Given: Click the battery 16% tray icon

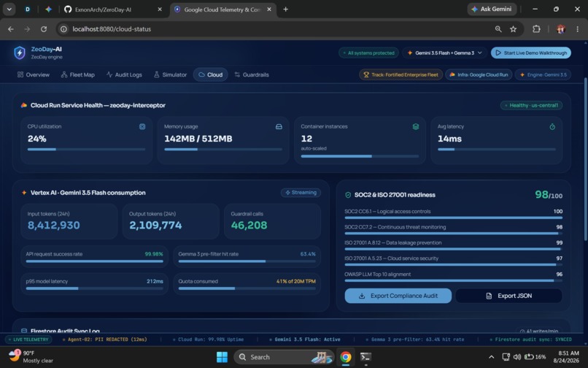Looking at the screenshot, I should tap(535, 357).
